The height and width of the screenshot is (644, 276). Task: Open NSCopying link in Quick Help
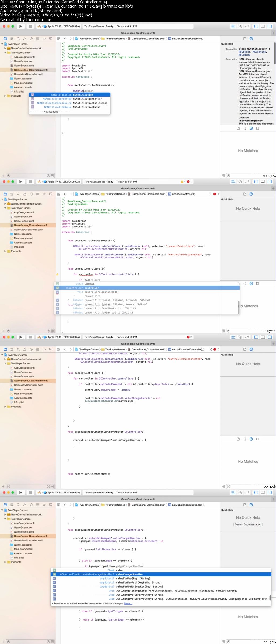(x=259, y=52)
